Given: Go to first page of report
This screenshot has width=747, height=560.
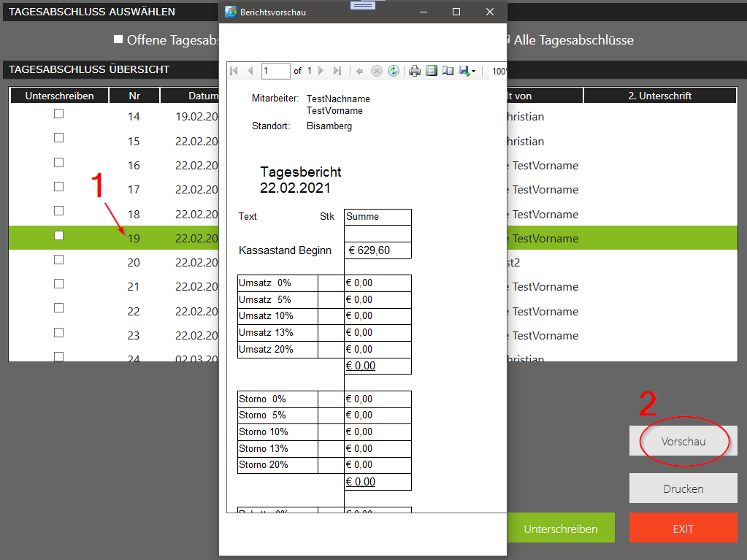Looking at the screenshot, I should click(x=234, y=71).
